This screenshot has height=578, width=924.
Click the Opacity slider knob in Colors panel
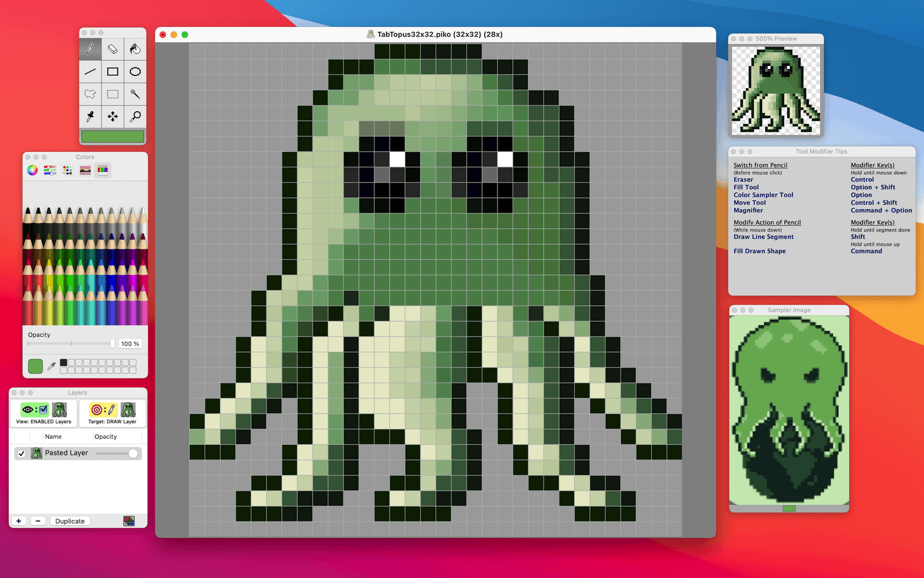pyautogui.click(x=113, y=343)
